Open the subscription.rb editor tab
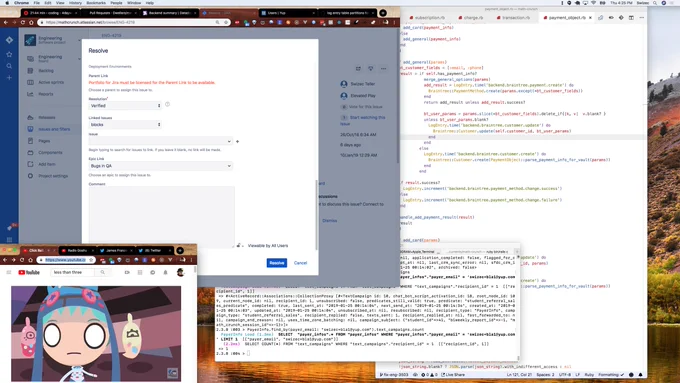This screenshot has width=680, height=383. [x=428, y=18]
